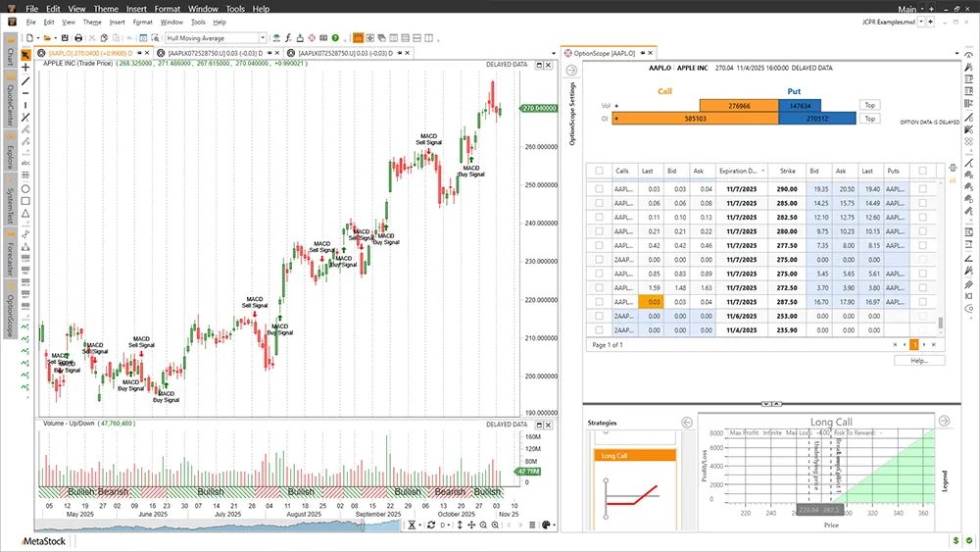Open the periodicity D dropdown below chart

point(447,526)
